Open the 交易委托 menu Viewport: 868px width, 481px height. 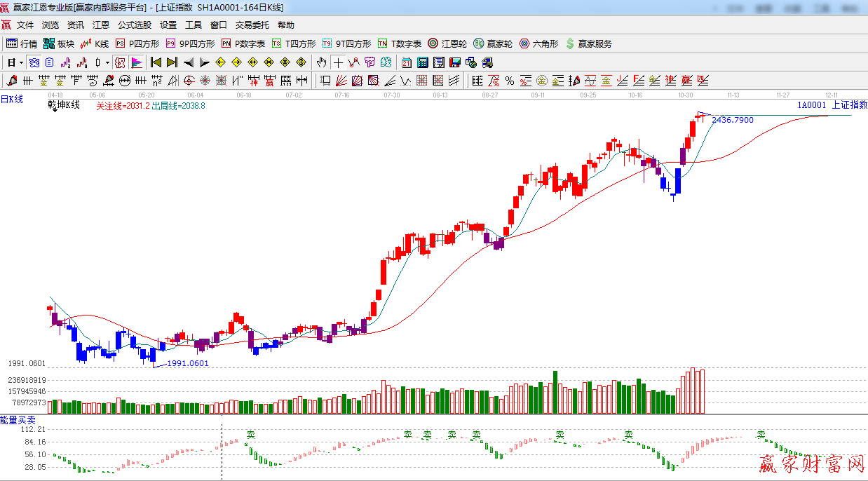pos(252,25)
